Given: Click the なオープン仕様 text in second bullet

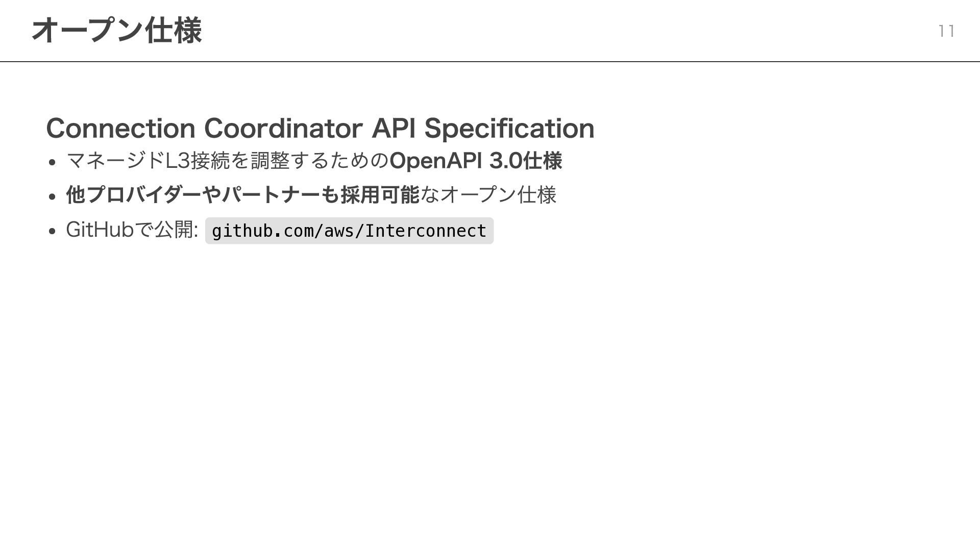Looking at the screenshot, I should pyautogui.click(x=488, y=195).
